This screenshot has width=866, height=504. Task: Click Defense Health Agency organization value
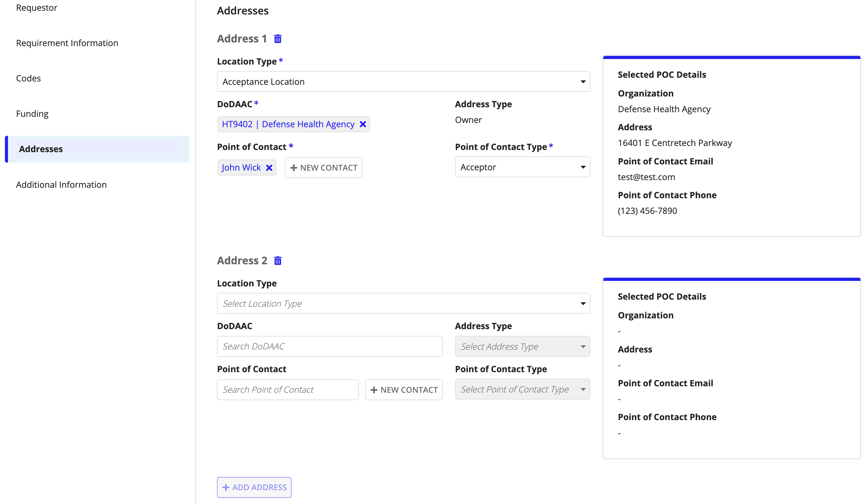[x=664, y=109]
